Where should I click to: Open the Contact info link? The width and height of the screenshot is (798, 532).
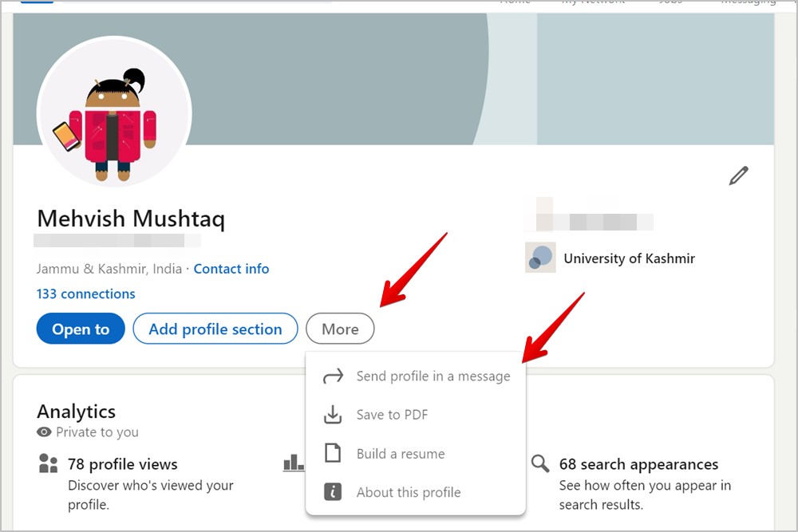pyautogui.click(x=231, y=269)
